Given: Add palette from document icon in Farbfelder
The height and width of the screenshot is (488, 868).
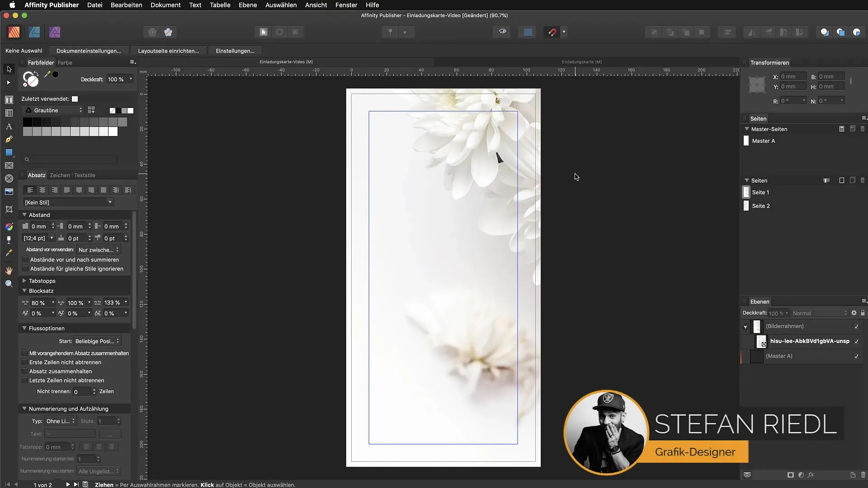Looking at the screenshot, I should 91,110.
